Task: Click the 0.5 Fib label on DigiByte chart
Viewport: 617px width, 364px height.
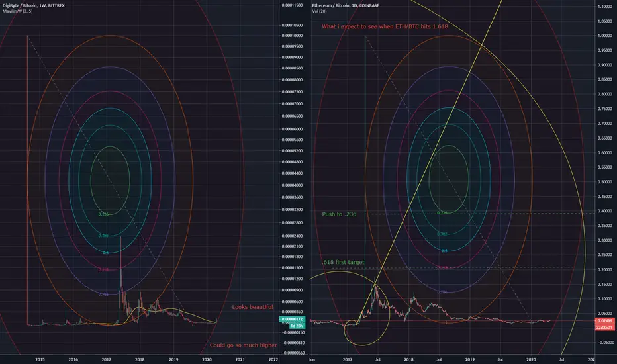Action: pos(105,253)
